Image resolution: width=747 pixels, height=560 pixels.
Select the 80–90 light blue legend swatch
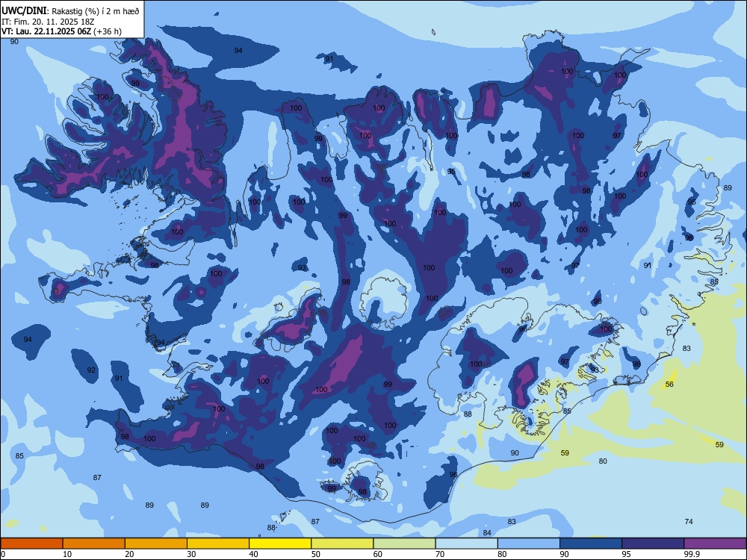coord(529,544)
